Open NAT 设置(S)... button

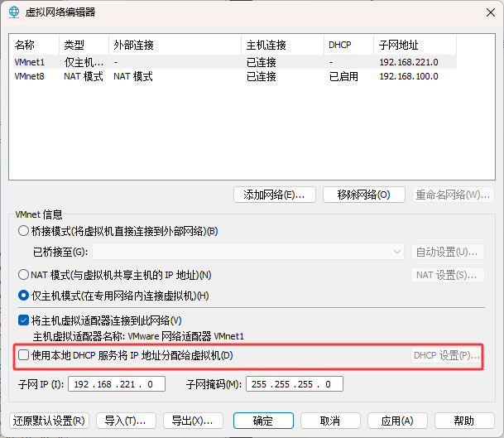click(x=448, y=275)
